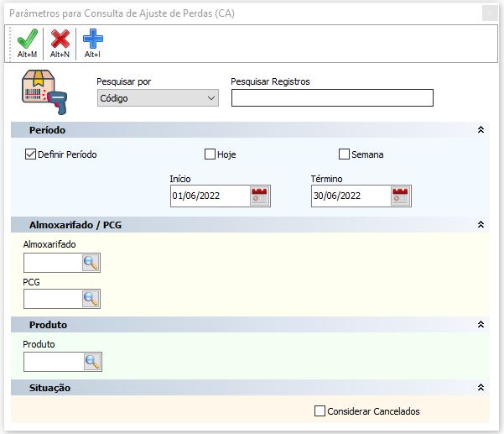Open the Início date calendar picker
Screen dimensions: 504x434
[260, 196]
